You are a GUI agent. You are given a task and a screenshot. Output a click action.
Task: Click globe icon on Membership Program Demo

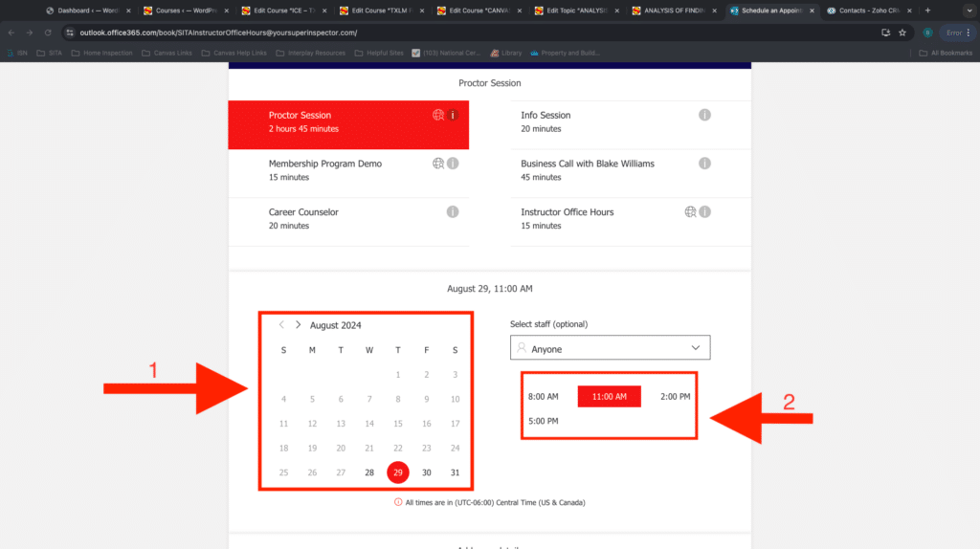point(438,164)
